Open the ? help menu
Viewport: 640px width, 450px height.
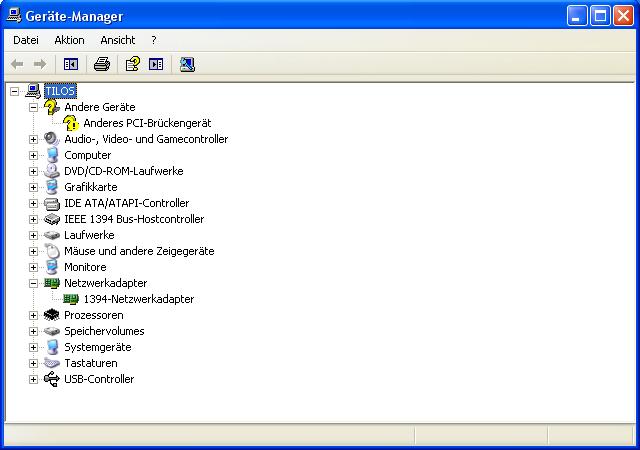coord(153,40)
